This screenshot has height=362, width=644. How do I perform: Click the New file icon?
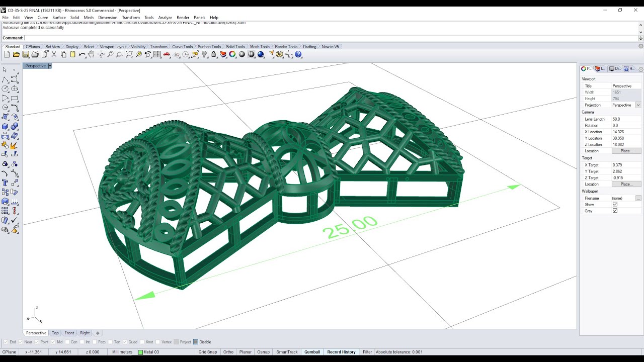click(x=7, y=54)
